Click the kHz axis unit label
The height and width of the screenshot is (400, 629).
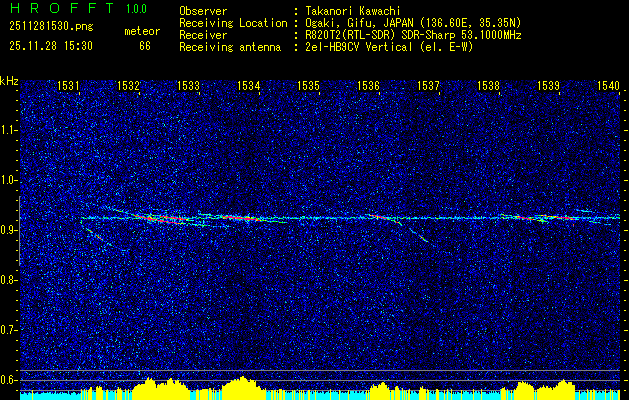click(9, 81)
